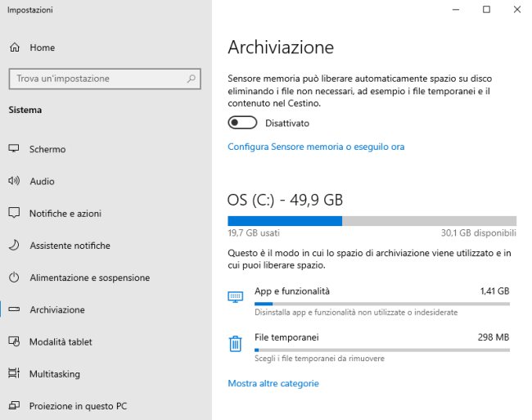Click Configura Sensore memoria o eseguilo ora
Viewport: 532px width, 420px height.
point(316,147)
